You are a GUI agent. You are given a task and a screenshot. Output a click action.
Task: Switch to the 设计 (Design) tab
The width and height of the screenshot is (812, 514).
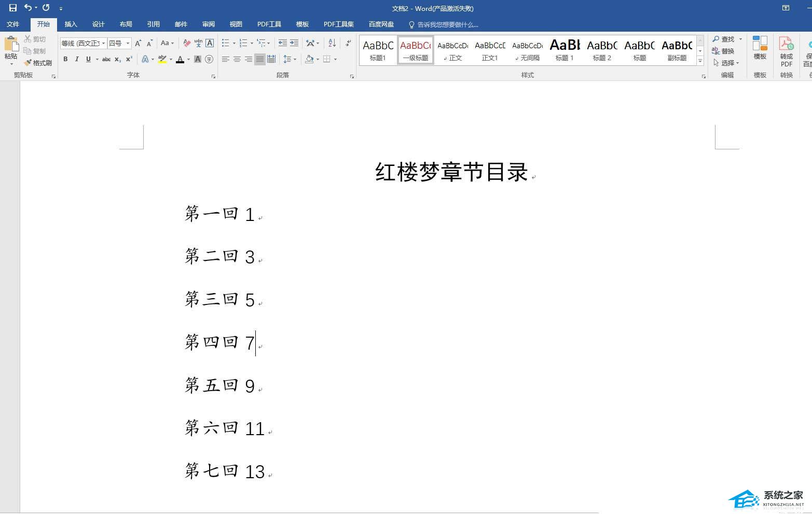pos(98,24)
